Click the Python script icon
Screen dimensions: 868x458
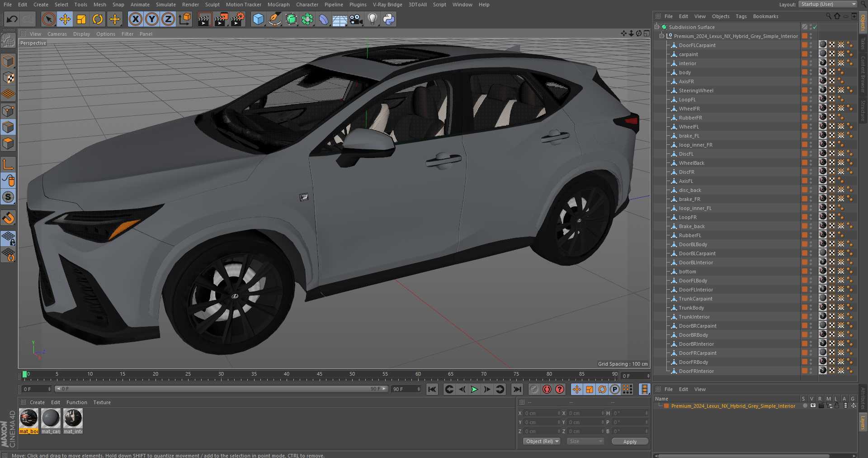(x=388, y=19)
